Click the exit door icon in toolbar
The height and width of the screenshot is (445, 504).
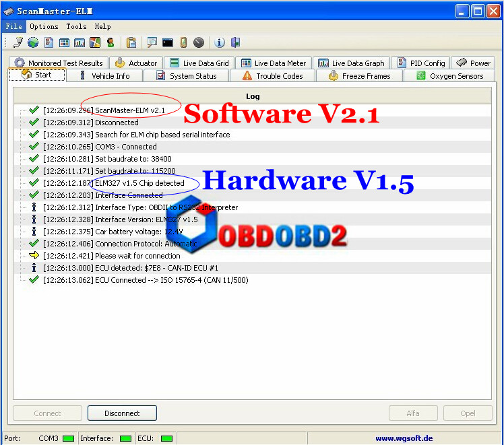(x=235, y=42)
